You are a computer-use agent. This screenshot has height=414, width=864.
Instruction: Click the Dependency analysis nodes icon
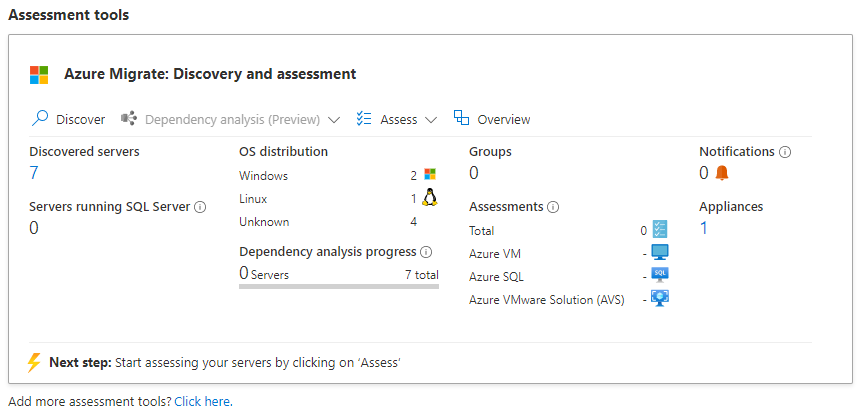[x=129, y=119]
